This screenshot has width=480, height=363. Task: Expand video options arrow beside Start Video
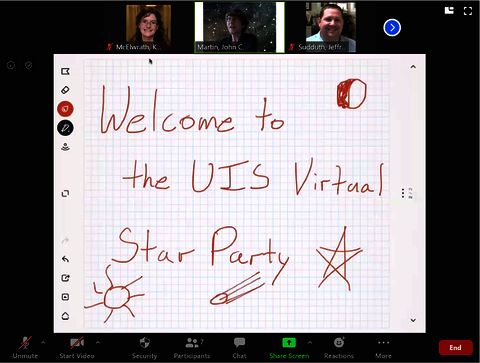point(98,342)
